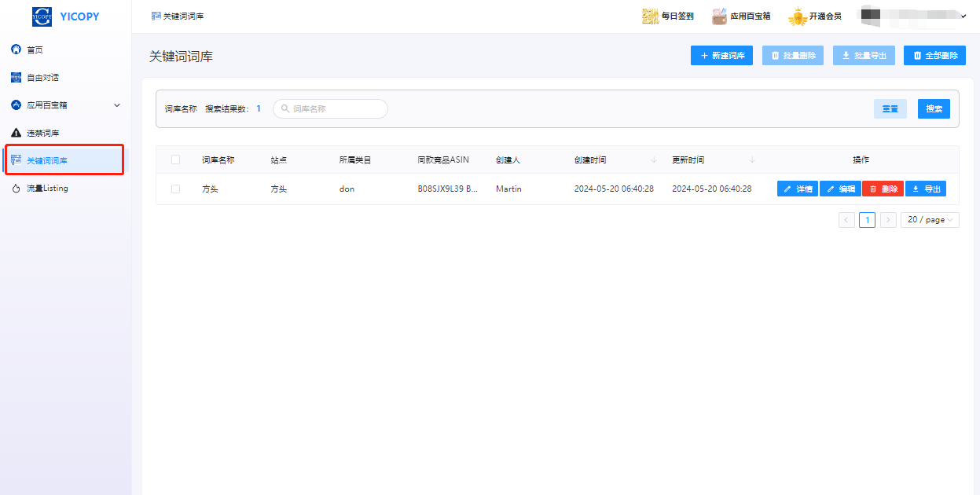The image size is (980, 495).
Task: Expand the 应用百宝箱 sidebar chevron
Action: (x=117, y=105)
